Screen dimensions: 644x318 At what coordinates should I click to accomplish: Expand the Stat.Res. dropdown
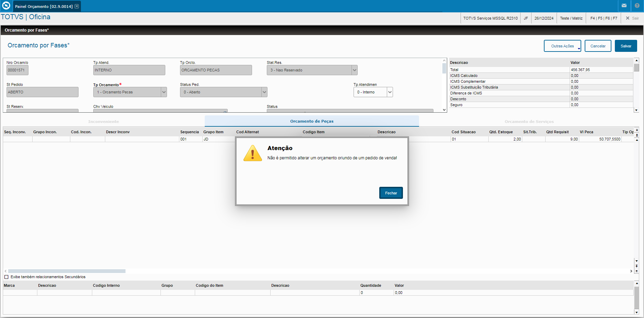[355, 70]
